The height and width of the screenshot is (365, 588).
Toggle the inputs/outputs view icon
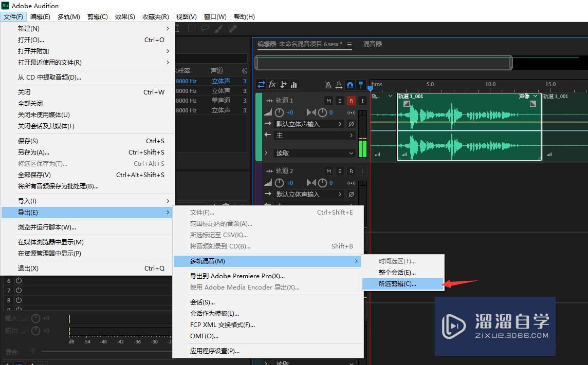(x=262, y=85)
